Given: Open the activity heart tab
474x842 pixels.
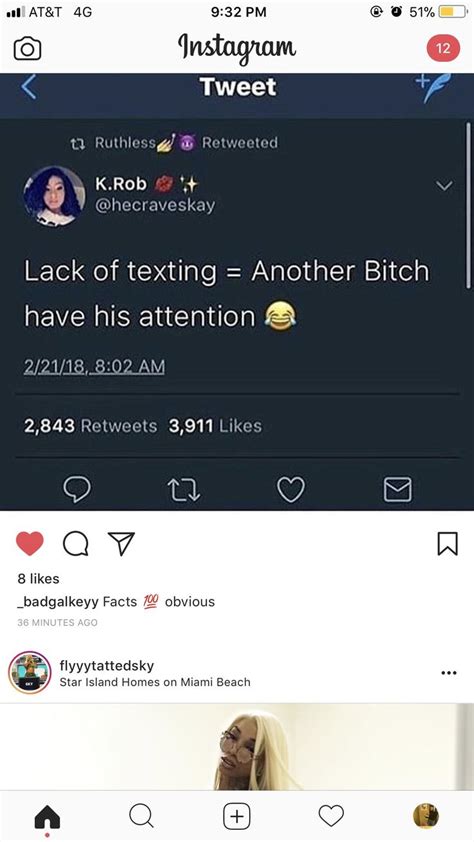Looking at the screenshot, I should click(x=331, y=816).
